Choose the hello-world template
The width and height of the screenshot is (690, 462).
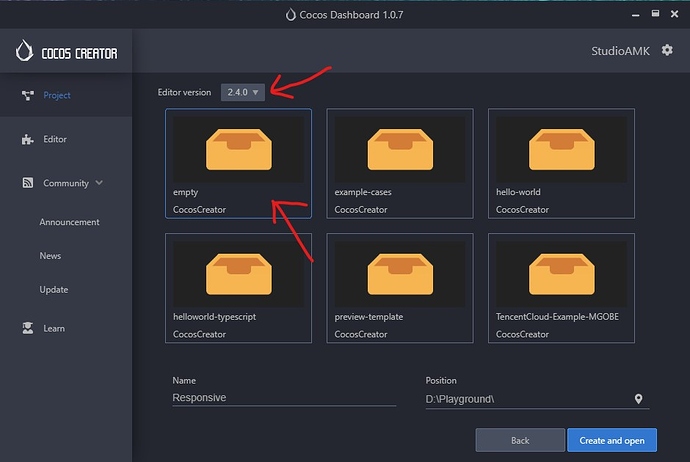coord(560,163)
